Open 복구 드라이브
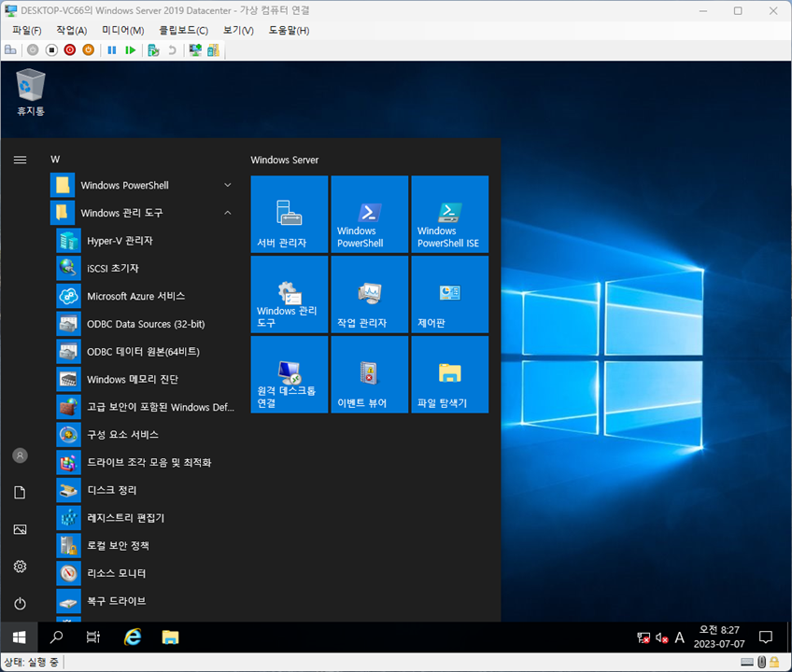This screenshot has height=672, width=792. pyautogui.click(x=146, y=601)
